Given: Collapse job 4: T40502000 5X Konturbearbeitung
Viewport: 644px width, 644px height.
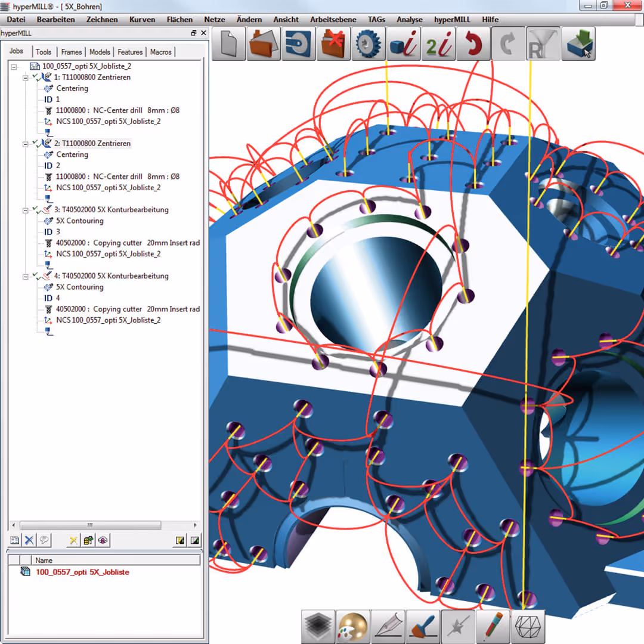Looking at the screenshot, I should click(x=25, y=277).
